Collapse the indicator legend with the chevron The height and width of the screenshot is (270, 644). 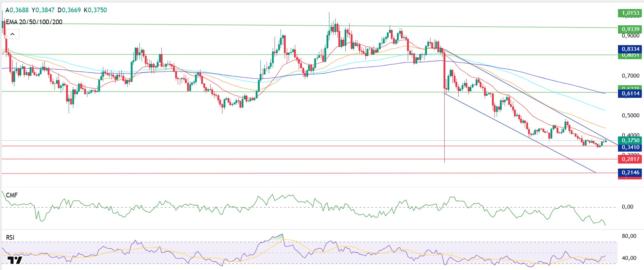pyautogui.click(x=12, y=34)
